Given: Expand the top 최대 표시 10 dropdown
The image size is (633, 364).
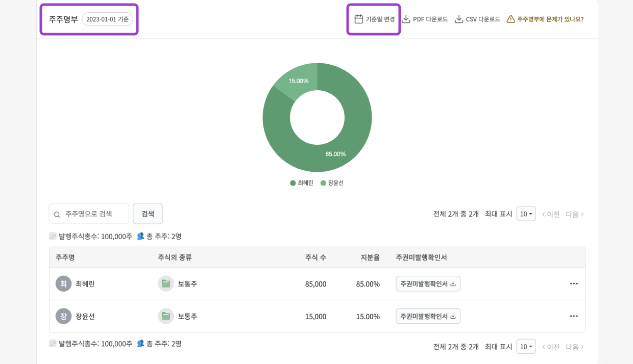Looking at the screenshot, I should point(526,214).
